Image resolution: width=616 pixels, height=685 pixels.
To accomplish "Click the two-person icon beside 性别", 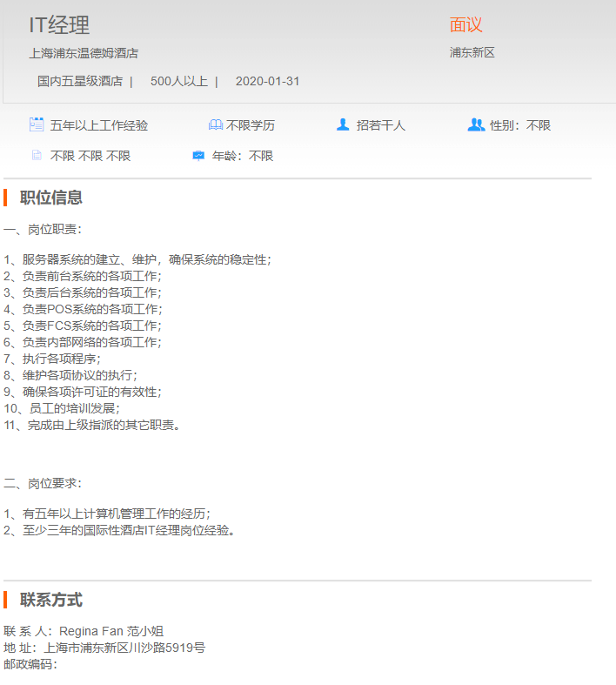I will (x=476, y=124).
